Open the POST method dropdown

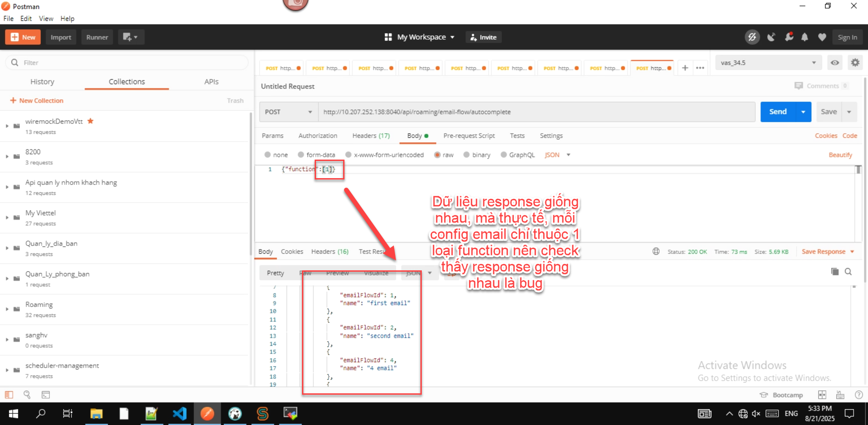[288, 112]
